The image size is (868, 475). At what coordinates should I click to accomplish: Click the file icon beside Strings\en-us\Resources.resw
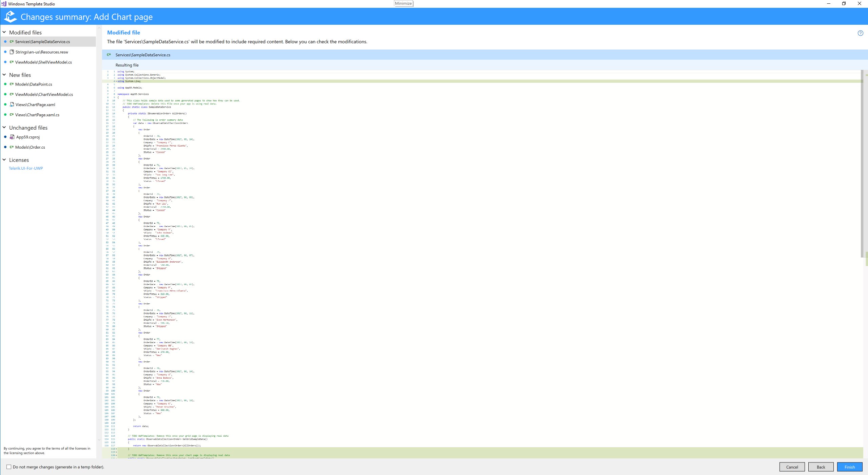pyautogui.click(x=12, y=52)
